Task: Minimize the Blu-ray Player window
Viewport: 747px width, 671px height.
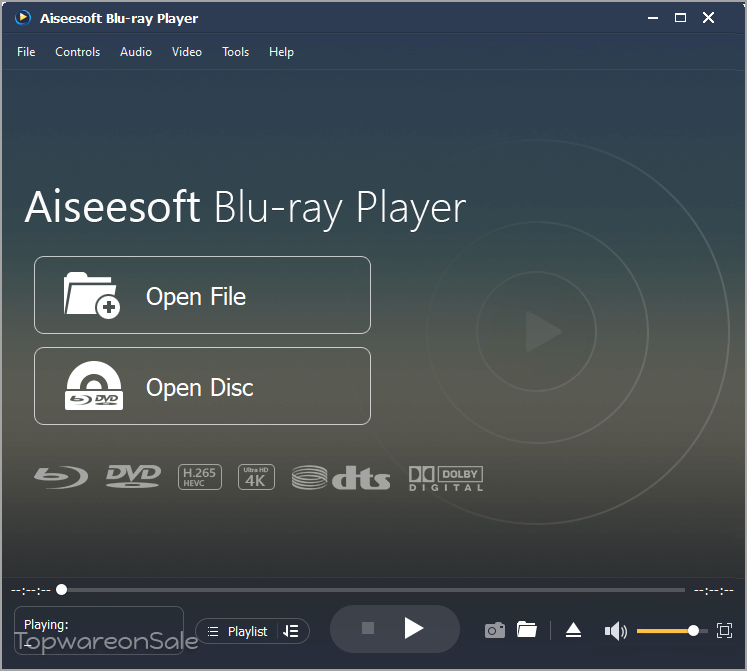Action: coord(653,18)
